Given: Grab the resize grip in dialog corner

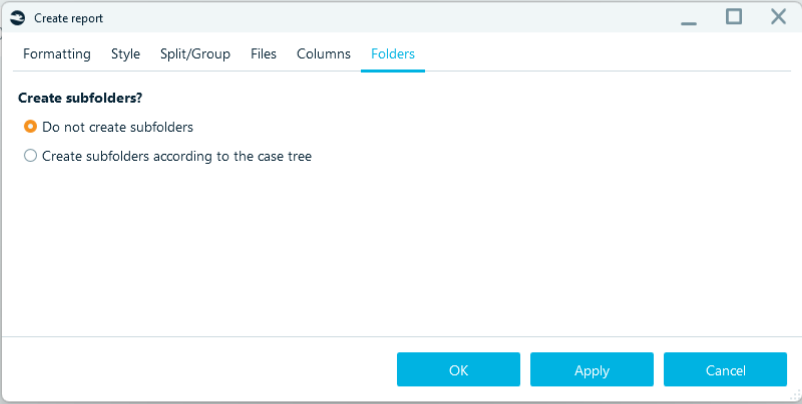Looking at the screenshot, I should [795, 395].
